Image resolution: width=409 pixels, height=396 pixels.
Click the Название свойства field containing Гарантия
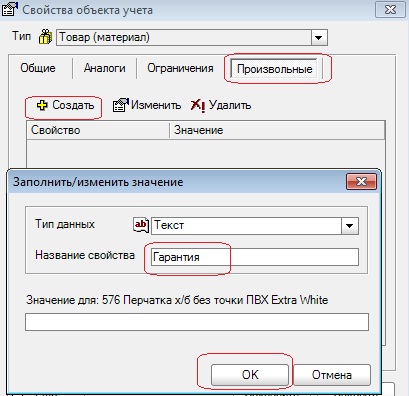[x=255, y=257]
